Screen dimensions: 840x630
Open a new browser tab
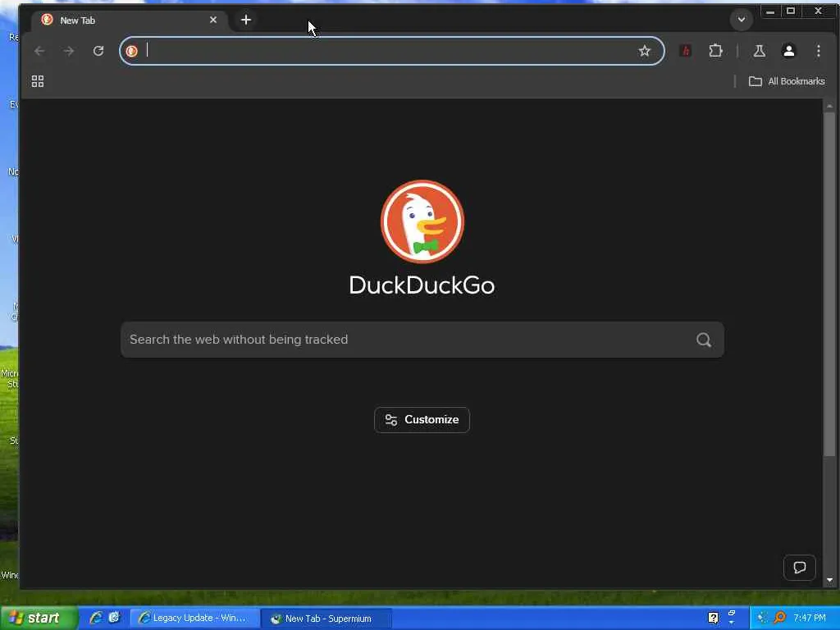coord(246,20)
